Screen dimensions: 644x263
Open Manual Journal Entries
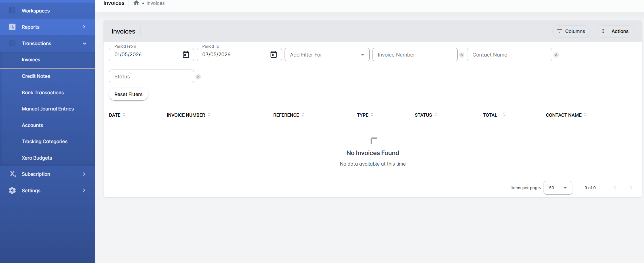(x=48, y=109)
